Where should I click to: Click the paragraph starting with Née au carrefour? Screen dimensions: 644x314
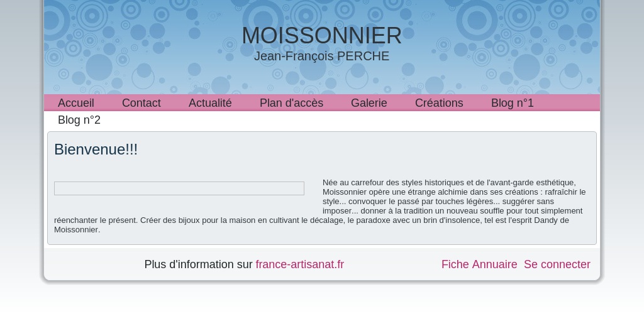tap(320, 206)
